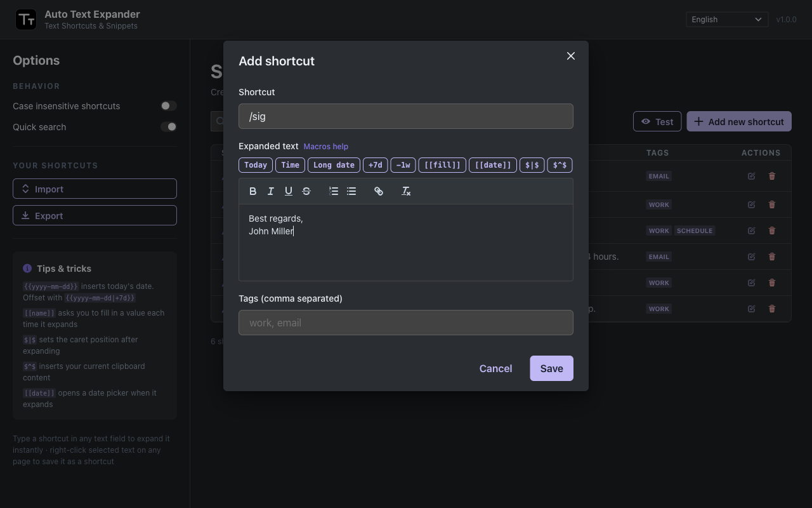Delete the shortcut row ending in 'hours.'
This screenshot has width=812, height=508.
point(772,257)
